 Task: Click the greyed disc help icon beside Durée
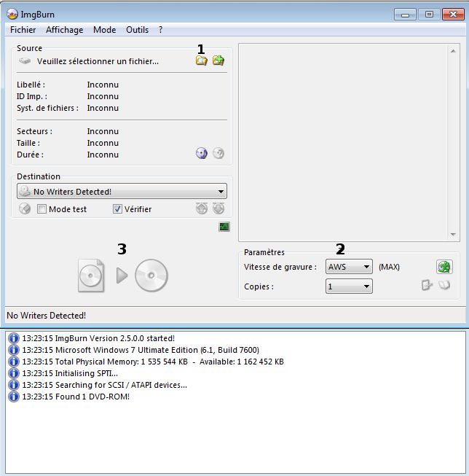tap(218, 153)
